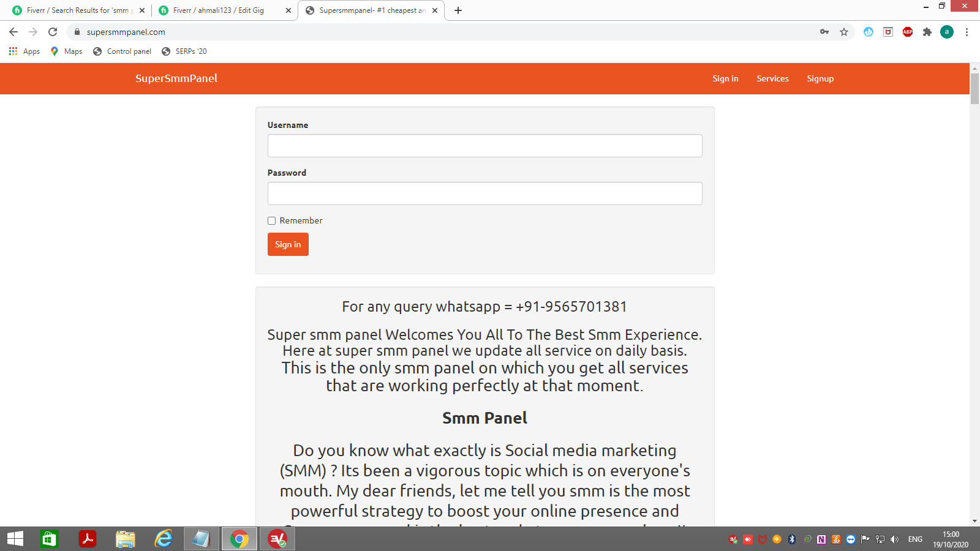Open the Chrome three-dot menu
Viewport: 980px width, 551px height.
pyautogui.click(x=967, y=32)
